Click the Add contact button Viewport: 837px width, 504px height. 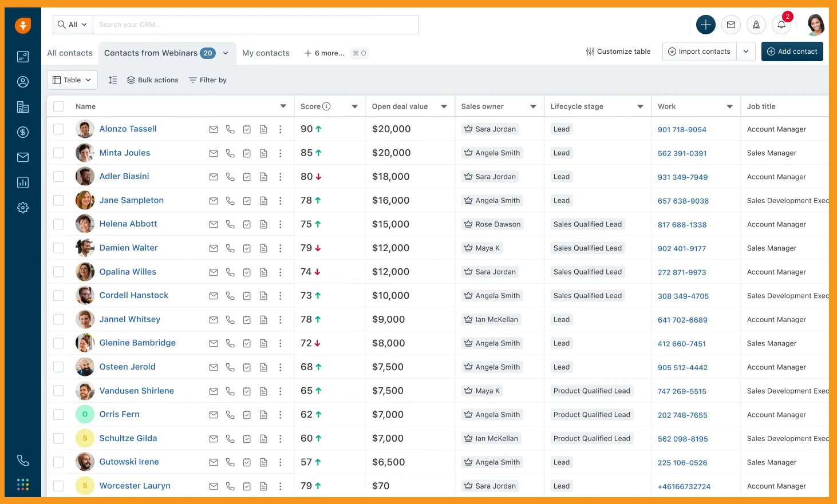[x=792, y=51]
